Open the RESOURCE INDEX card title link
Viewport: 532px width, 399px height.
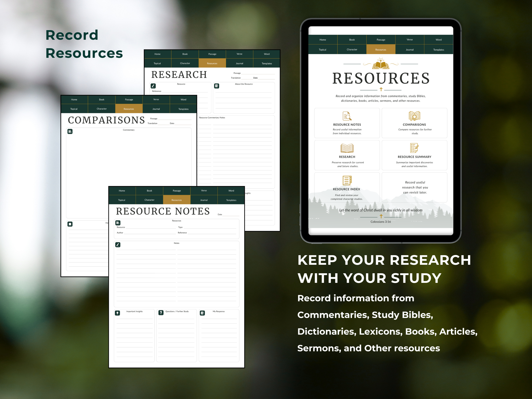point(347,189)
